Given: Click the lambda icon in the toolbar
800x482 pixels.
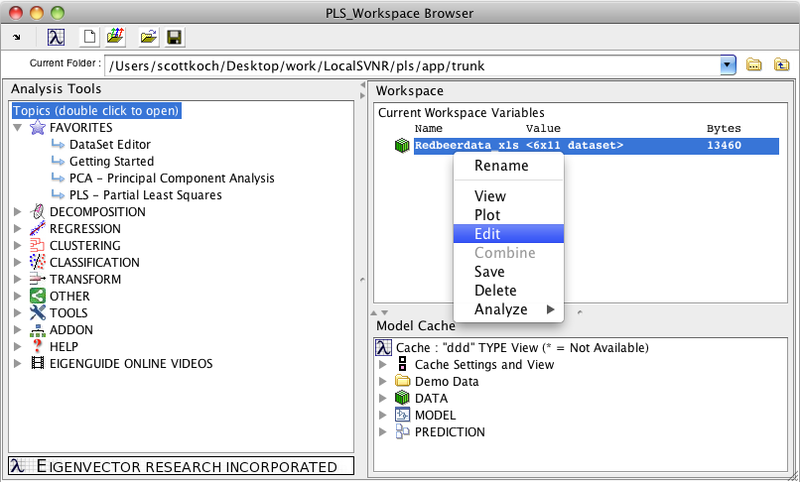Looking at the screenshot, I should click(57, 37).
